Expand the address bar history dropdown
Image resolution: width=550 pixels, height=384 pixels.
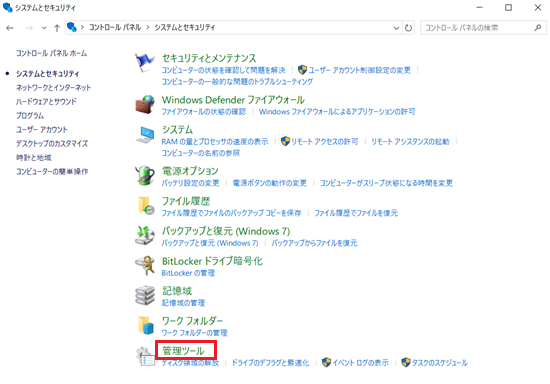click(x=396, y=28)
